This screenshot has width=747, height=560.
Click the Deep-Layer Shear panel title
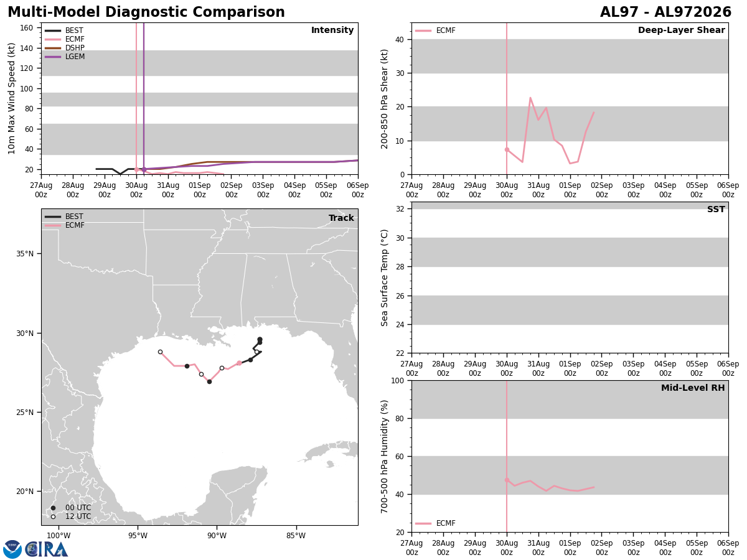click(681, 30)
